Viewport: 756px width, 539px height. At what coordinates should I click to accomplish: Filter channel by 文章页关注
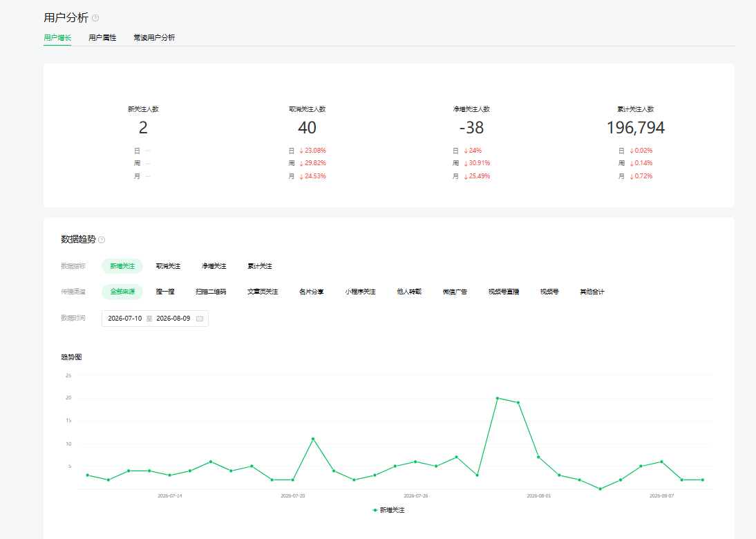[x=263, y=292]
